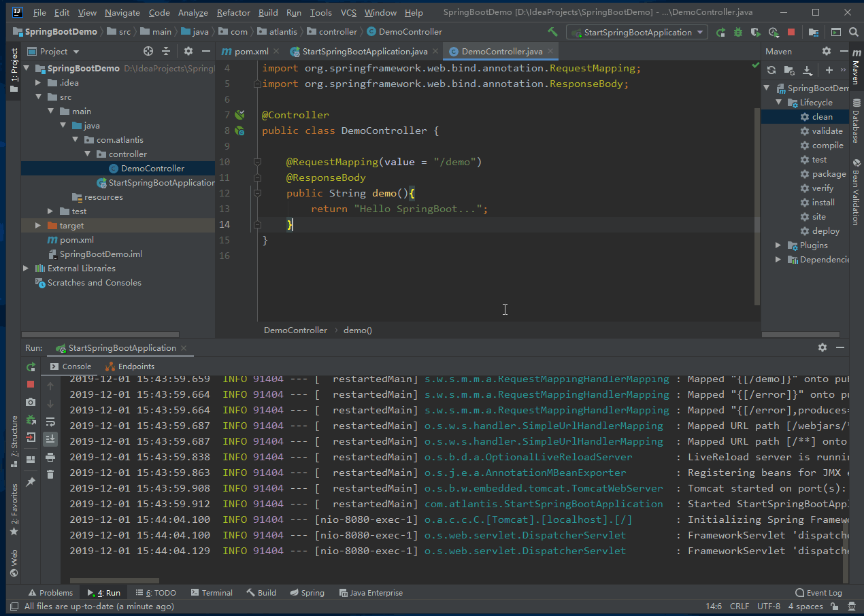
Task: Reimport all Maven projects
Action: 771,70
